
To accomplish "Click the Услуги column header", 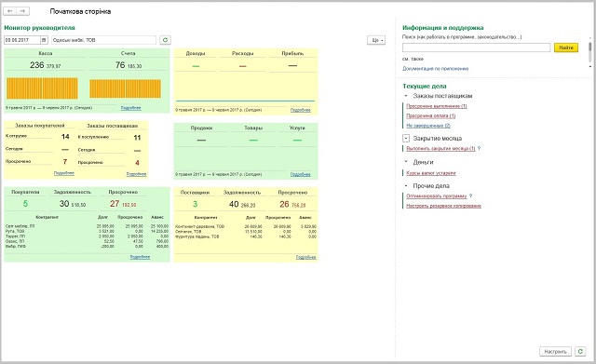I will point(297,128).
